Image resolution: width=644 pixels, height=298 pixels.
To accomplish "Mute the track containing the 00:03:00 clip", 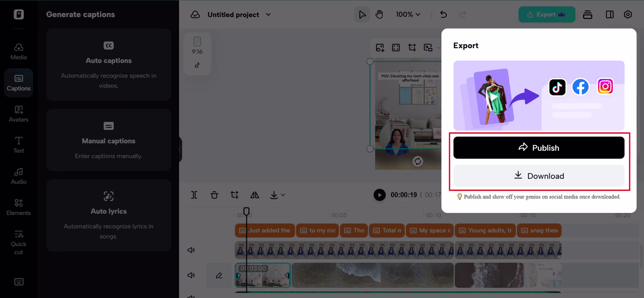I will point(191,275).
